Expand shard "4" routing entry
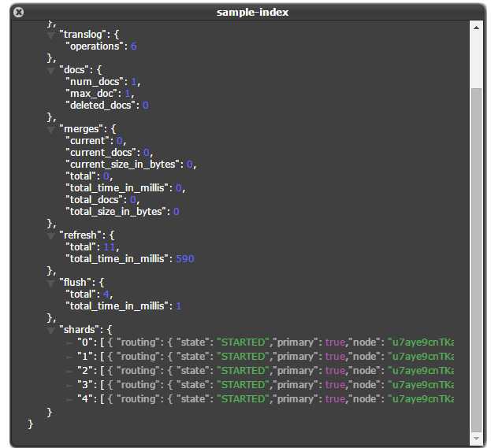Image resolution: width=491 pixels, height=448 pixels. [x=70, y=399]
